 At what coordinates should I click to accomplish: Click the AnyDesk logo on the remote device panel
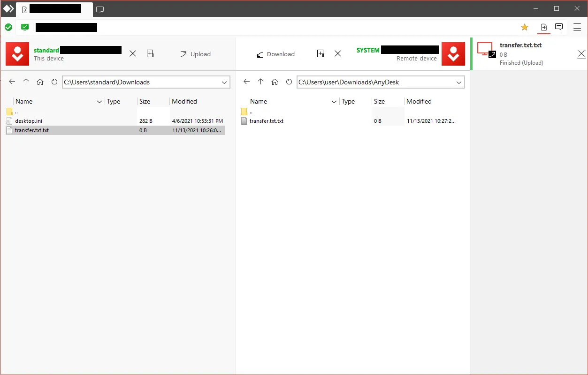pyautogui.click(x=453, y=53)
